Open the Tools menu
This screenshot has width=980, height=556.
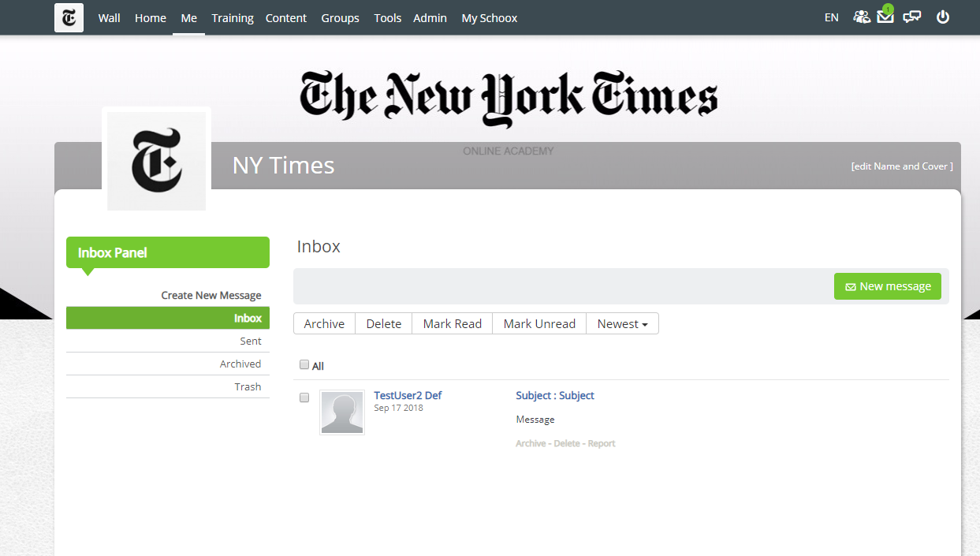pyautogui.click(x=388, y=17)
